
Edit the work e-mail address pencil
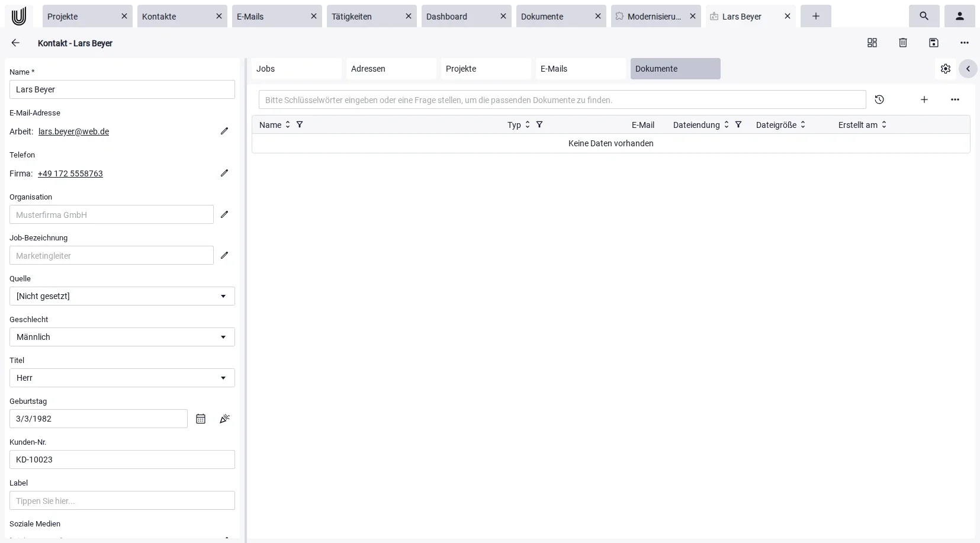[224, 131]
